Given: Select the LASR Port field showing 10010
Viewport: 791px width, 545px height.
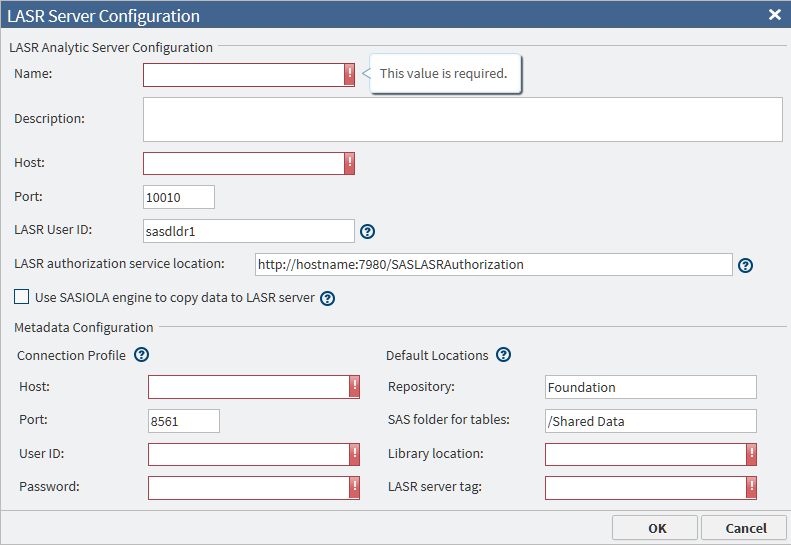Looking at the screenshot, I should click(179, 197).
